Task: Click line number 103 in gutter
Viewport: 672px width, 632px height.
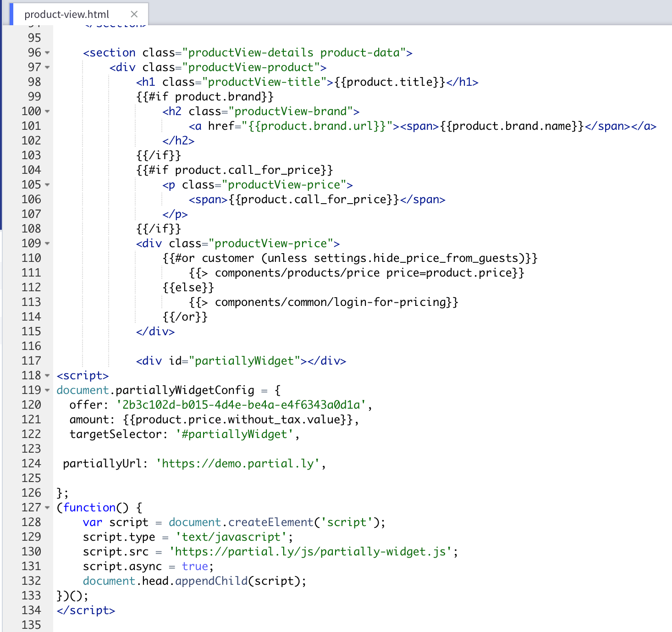Action: coord(31,155)
